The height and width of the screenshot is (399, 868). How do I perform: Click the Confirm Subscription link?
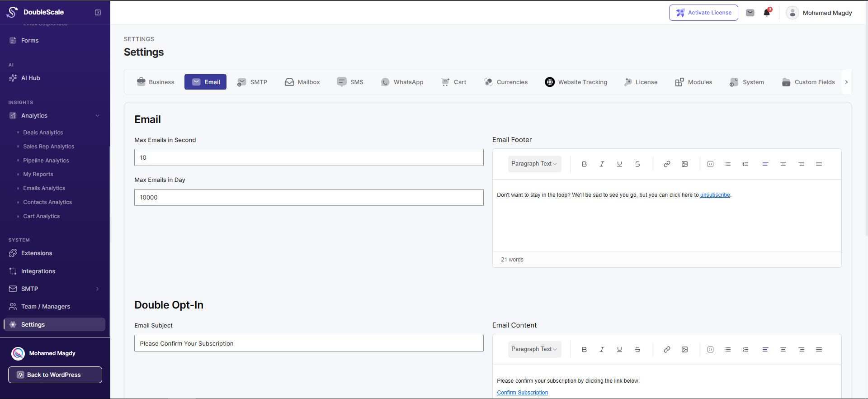[x=522, y=393]
